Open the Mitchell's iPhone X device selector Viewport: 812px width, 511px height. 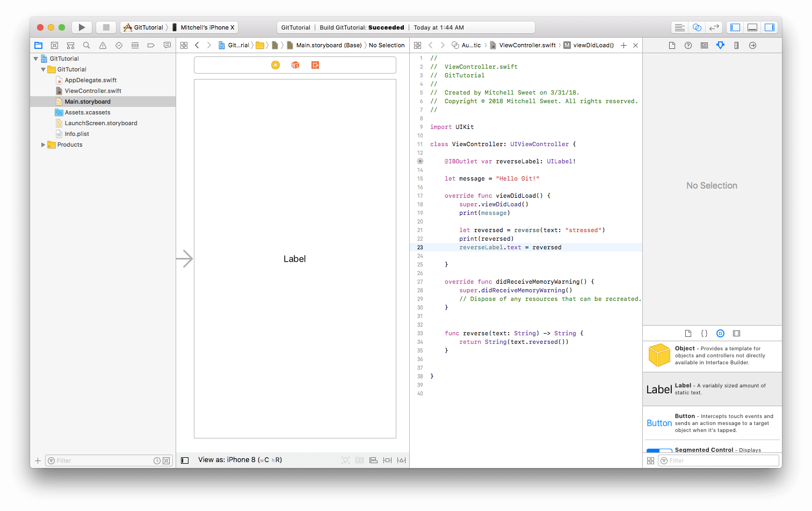click(x=207, y=27)
